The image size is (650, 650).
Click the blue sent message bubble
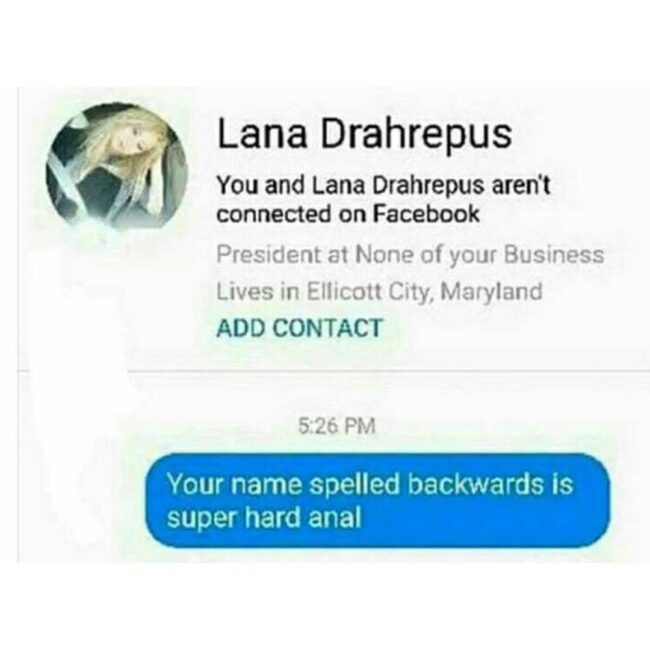[378, 501]
